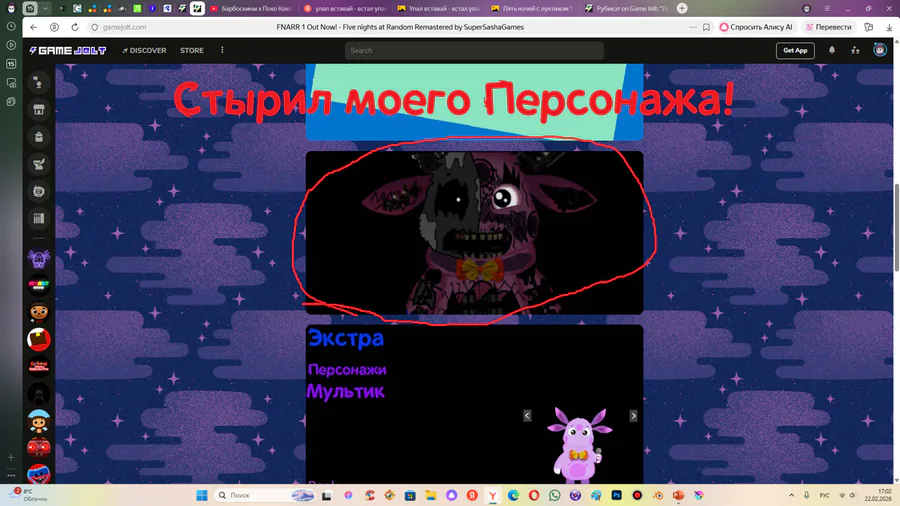Click the next character right arrow
900x506 pixels.
tap(633, 416)
